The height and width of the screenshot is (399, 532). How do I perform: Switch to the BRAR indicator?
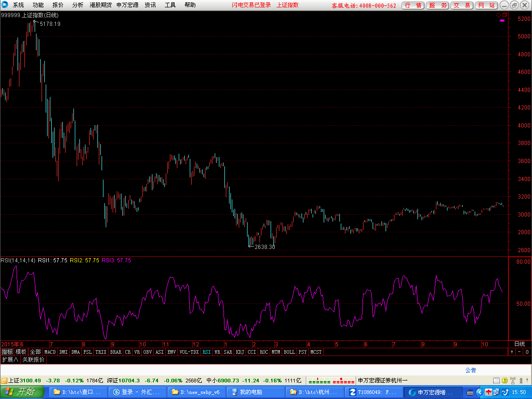point(116,352)
